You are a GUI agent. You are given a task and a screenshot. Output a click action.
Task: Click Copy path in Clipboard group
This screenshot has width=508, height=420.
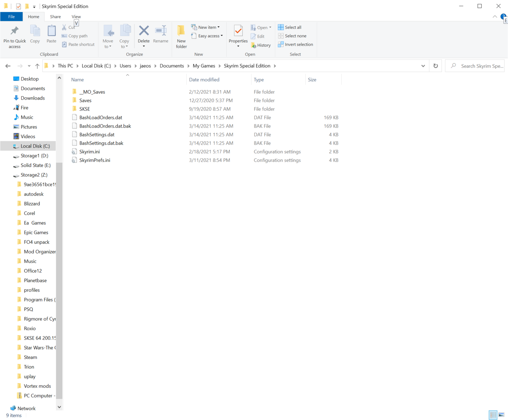[74, 36]
